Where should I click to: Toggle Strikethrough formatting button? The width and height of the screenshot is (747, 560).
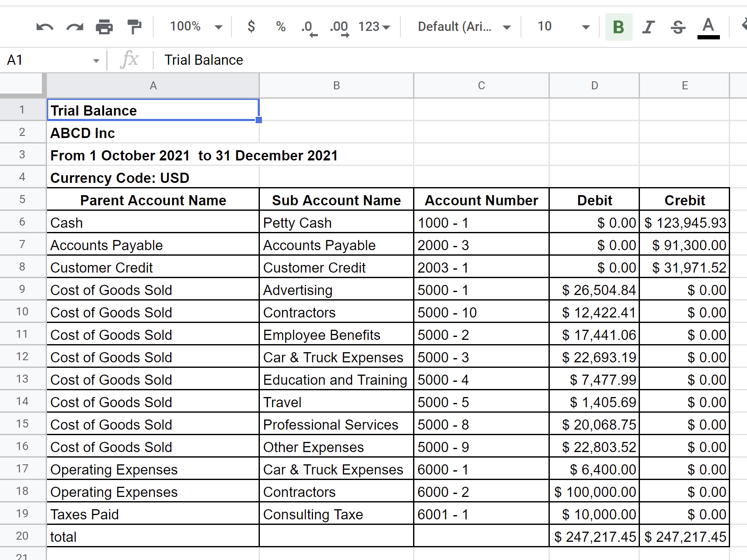(678, 27)
